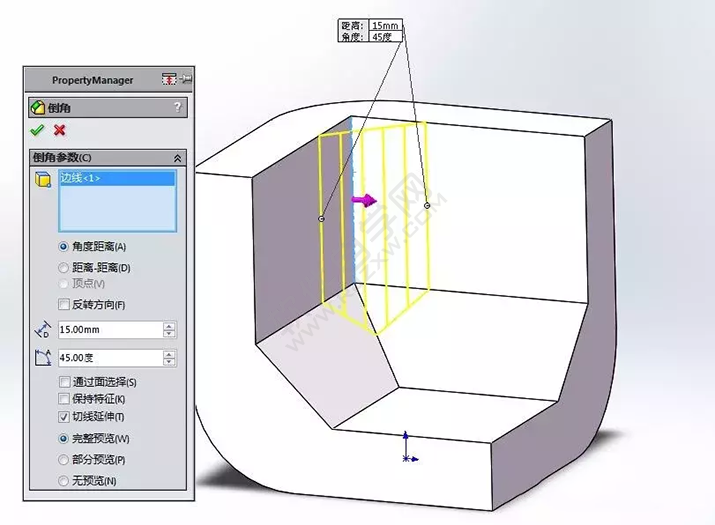Select 部分预览(P) preview option
Viewport: 715px width, 525px height.
pyautogui.click(x=64, y=460)
